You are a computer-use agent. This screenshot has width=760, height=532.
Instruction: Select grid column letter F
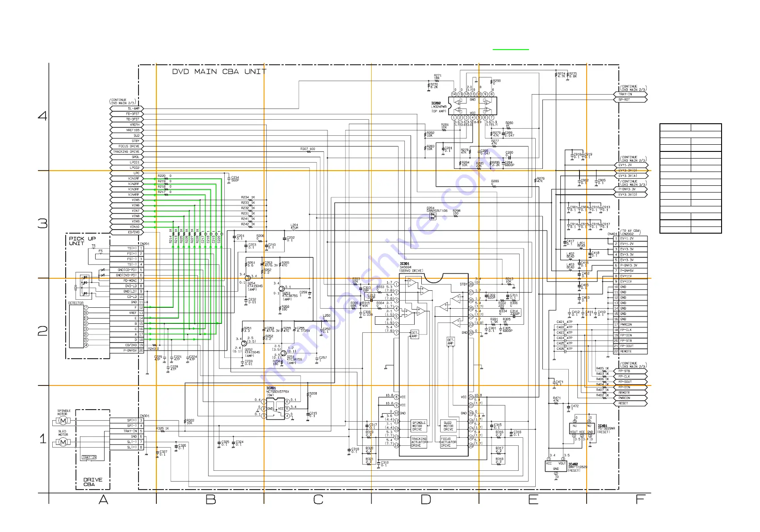(x=641, y=499)
